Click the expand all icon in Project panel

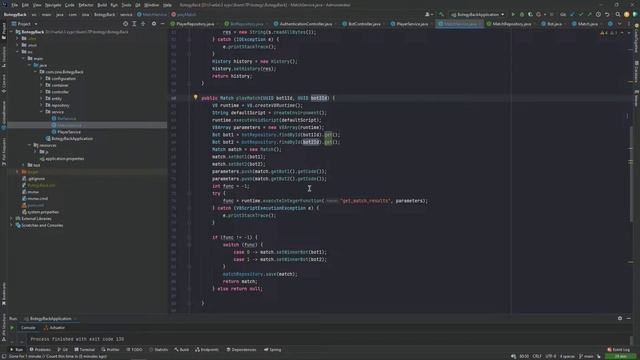134,24
